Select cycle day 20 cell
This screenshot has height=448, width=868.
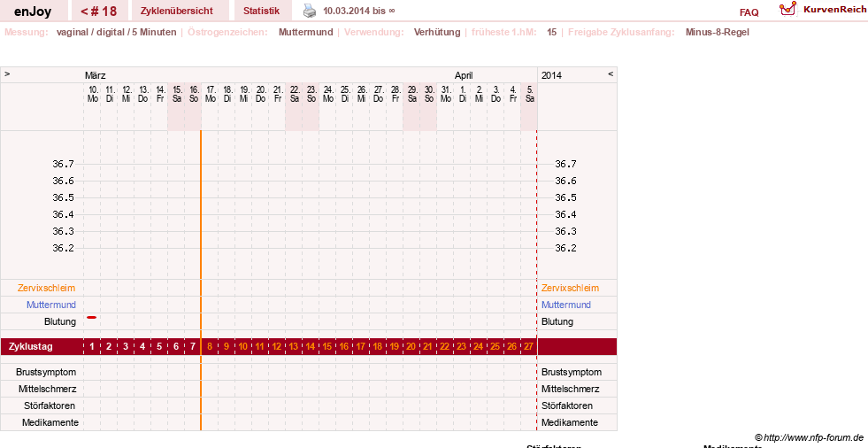411,347
